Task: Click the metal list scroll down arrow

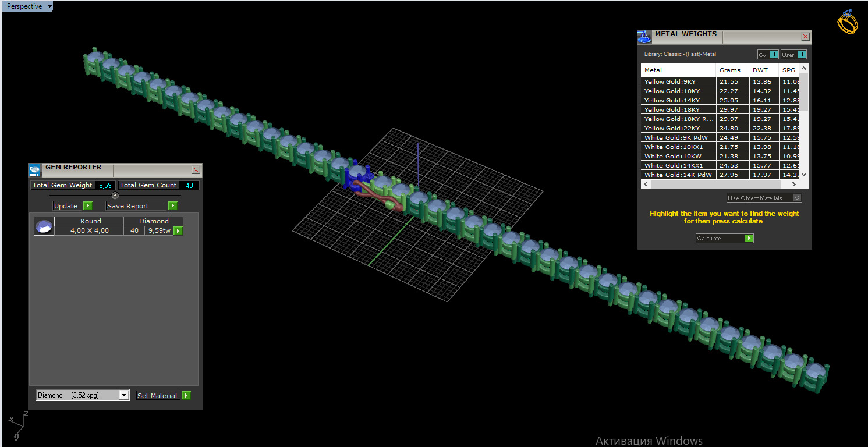Action: pos(804,174)
